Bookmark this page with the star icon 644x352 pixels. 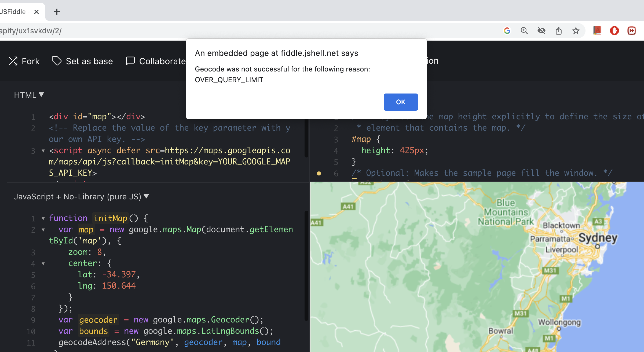pyautogui.click(x=576, y=31)
